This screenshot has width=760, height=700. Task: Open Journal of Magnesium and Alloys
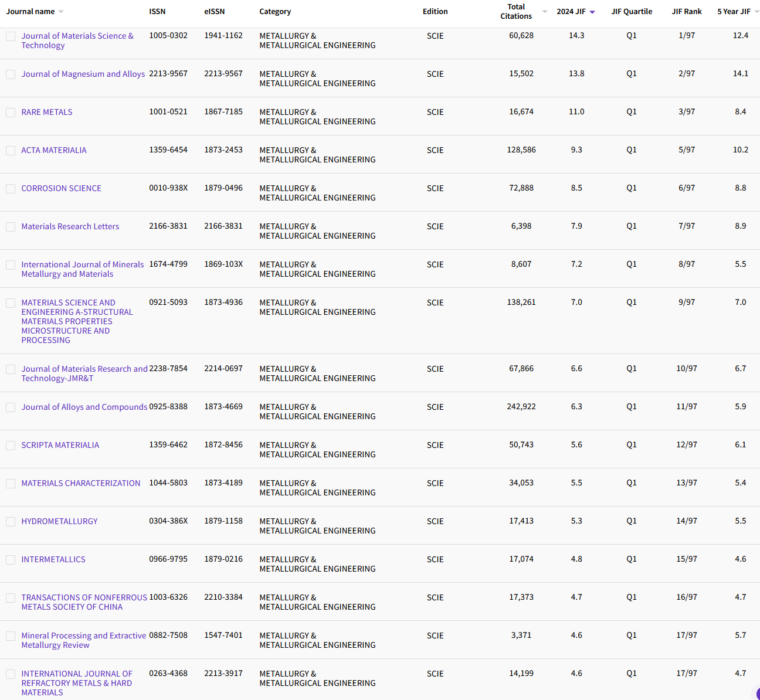(x=83, y=74)
